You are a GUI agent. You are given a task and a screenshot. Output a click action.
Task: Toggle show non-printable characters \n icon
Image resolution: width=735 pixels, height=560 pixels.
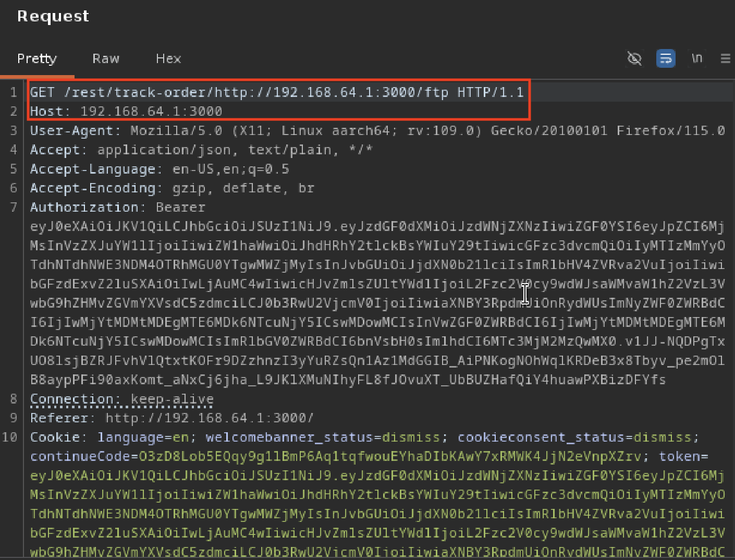click(697, 58)
